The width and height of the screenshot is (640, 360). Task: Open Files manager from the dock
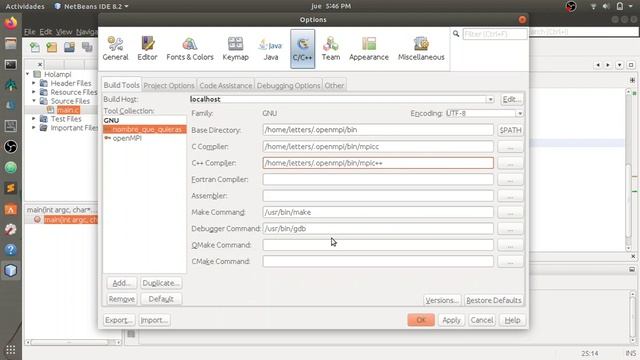(11, 43)
